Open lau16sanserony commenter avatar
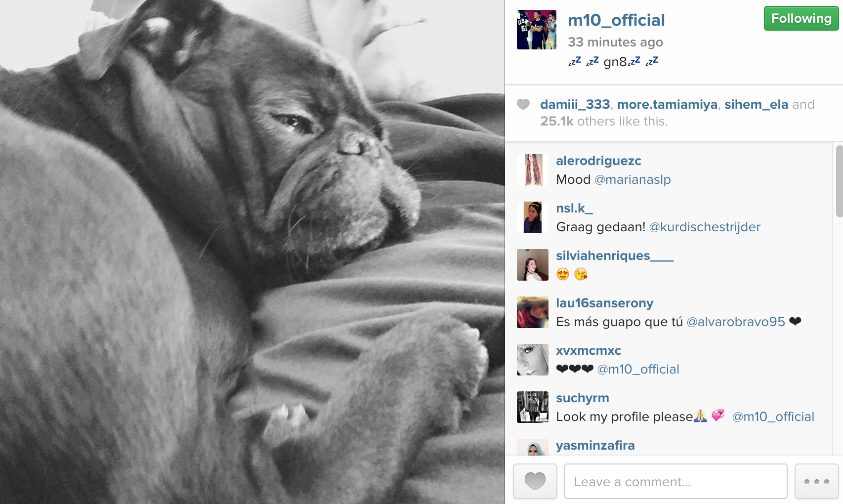Image resolution: width=843 pixels, height=504 pixels. tap(533, 312)
